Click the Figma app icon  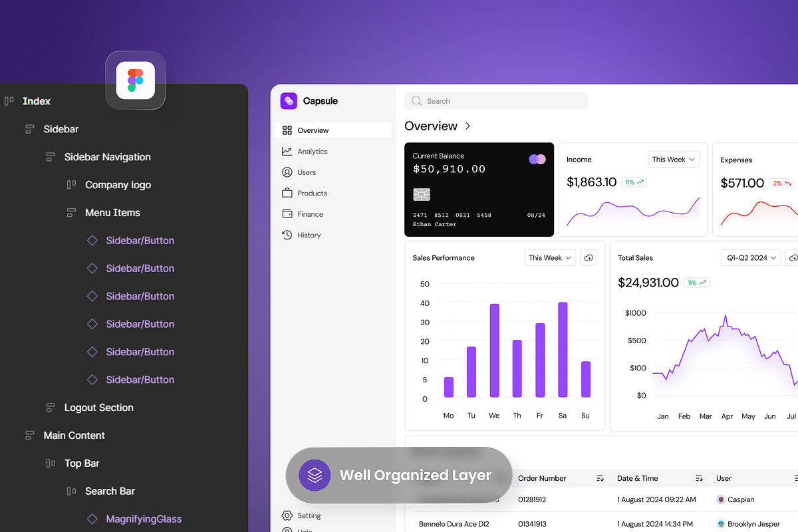[x=136, y=80]
